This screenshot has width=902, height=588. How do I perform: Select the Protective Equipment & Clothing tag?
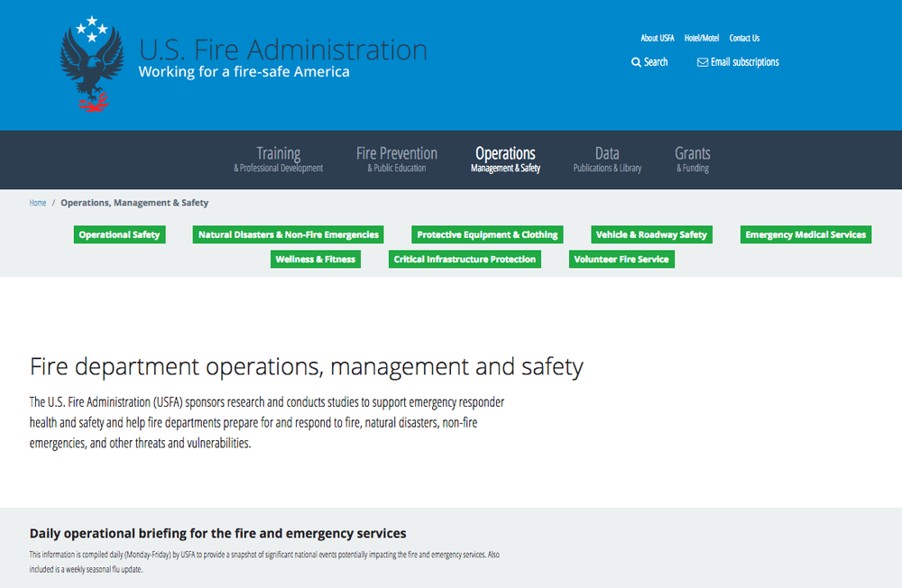(487, 234)
